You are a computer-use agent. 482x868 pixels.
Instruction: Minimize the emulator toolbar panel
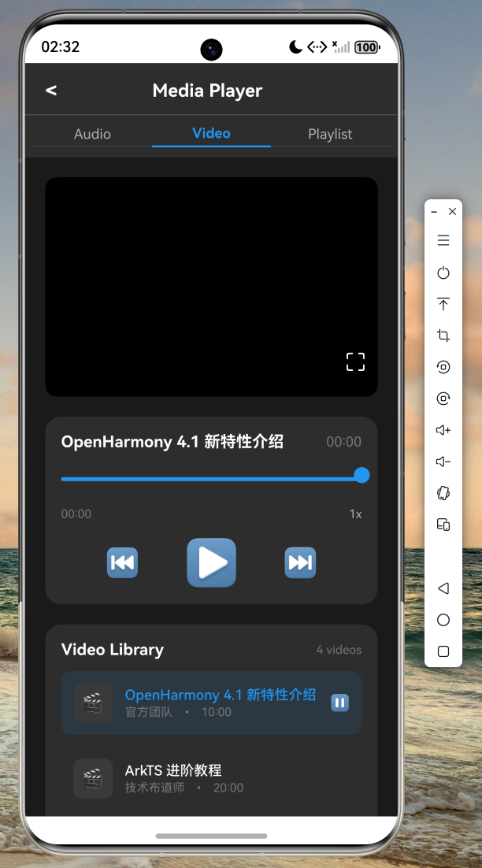tap(435, 211)
